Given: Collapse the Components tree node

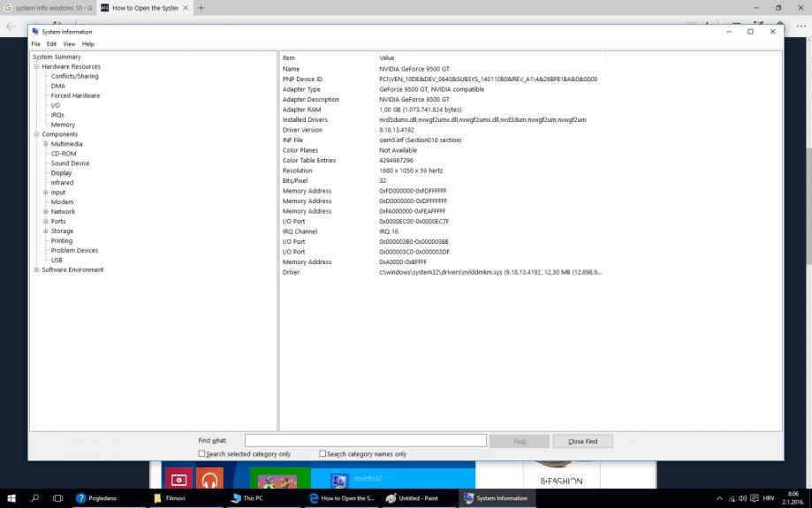Looking at the screenshot, I should 37,134.
